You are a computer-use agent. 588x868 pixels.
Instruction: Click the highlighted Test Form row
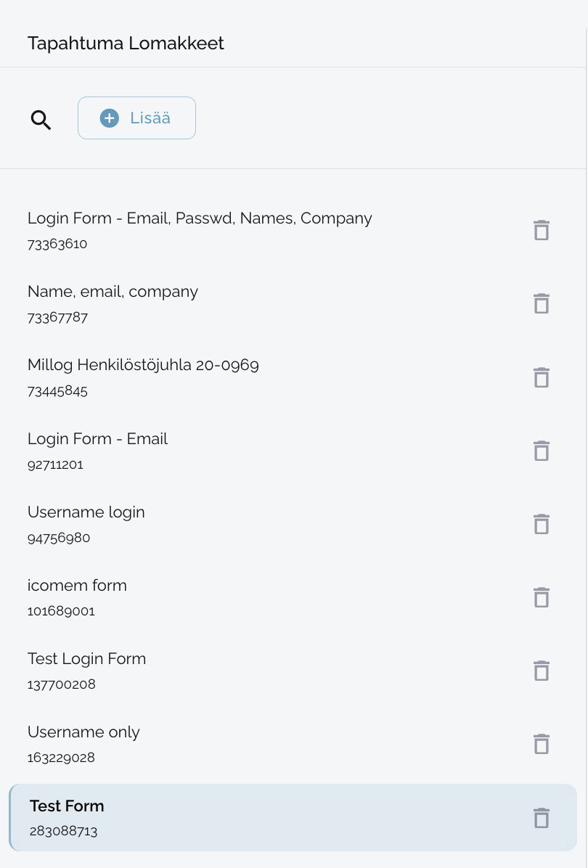click(67, 806)
